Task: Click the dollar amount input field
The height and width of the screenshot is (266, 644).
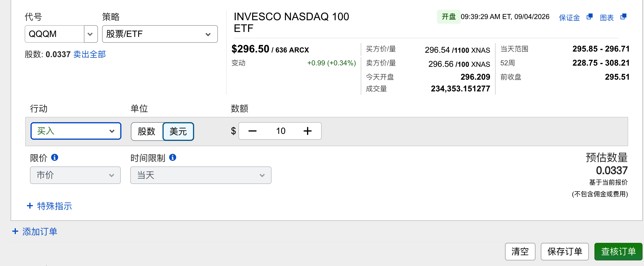Action: (280, 131)
